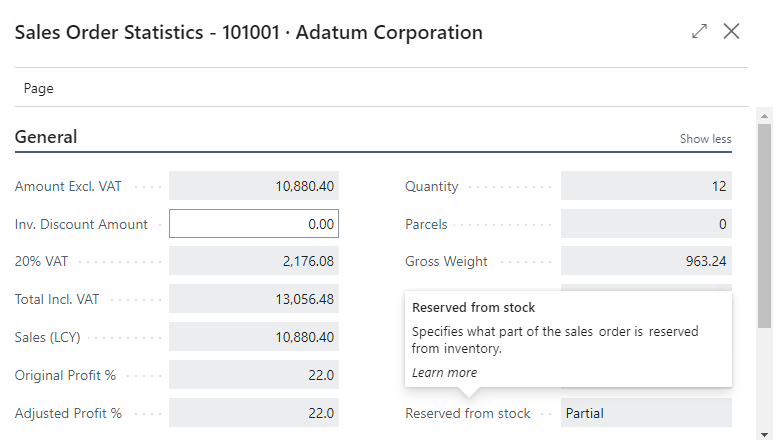Click the Reserved from stock field label
This screenshot has width=780, height=440.
point(467,413)
